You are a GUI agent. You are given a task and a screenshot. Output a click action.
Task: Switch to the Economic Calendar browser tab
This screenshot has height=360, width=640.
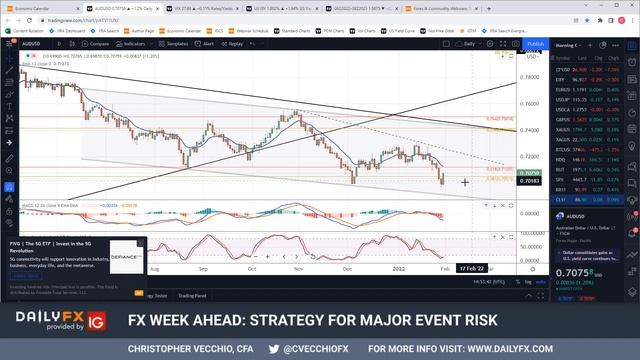(43, 9)
